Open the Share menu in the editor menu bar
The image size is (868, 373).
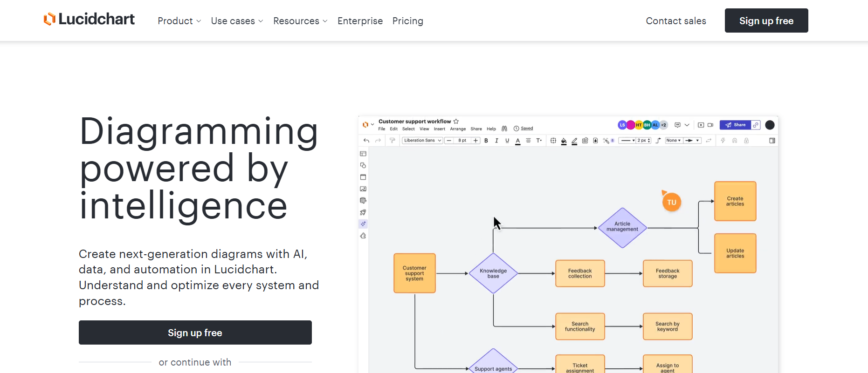pos(476,129)
